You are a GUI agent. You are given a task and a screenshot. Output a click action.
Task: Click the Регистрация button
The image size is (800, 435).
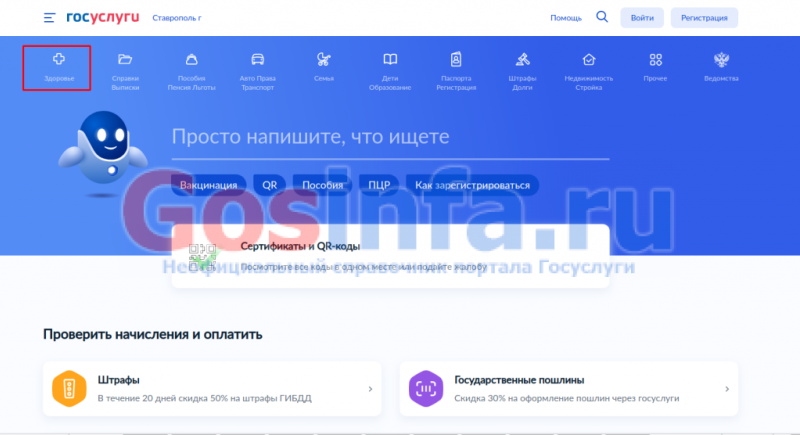tap(704, 18)
